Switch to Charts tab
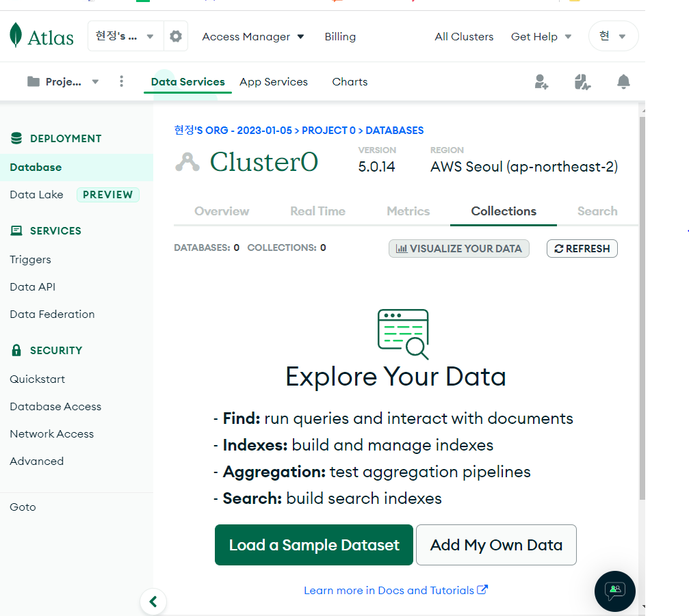This screenshot has height=616, width=689. 350,81
